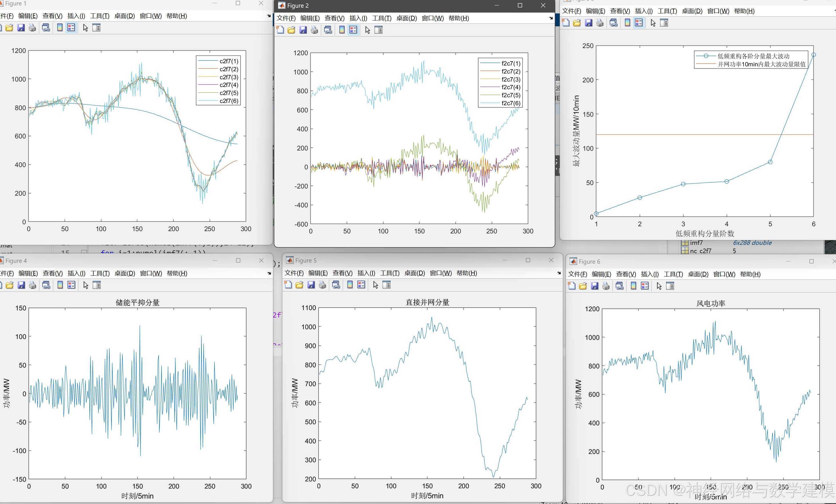Open Property Inspector in Figure 1 toolbar

point(96,28)
